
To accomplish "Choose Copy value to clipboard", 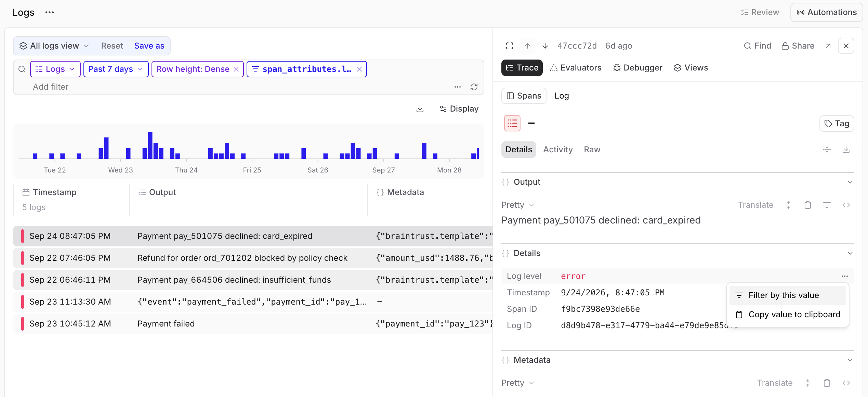I will (x=788, y=315).
